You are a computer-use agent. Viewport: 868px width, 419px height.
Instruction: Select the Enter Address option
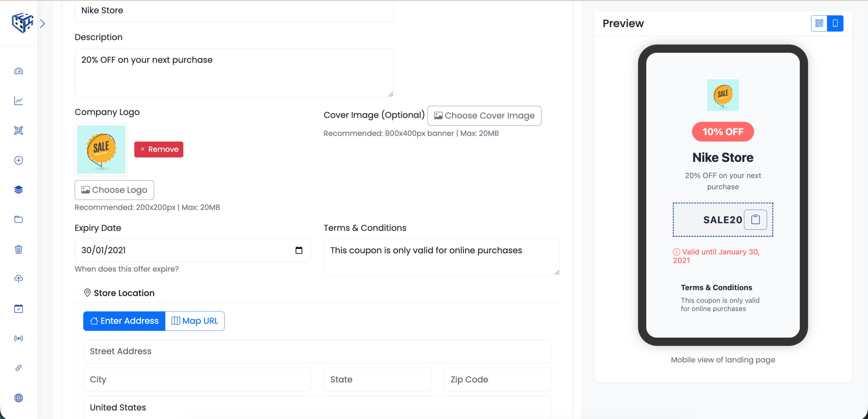123,320
